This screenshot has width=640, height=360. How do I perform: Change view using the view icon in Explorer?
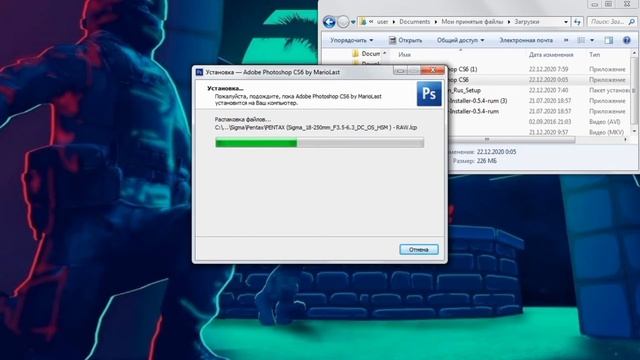tap(581, 40)
